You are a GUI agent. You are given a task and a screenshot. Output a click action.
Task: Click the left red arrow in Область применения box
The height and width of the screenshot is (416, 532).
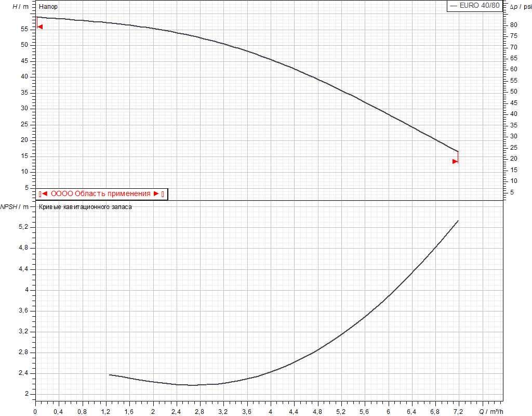coord(45,194)
